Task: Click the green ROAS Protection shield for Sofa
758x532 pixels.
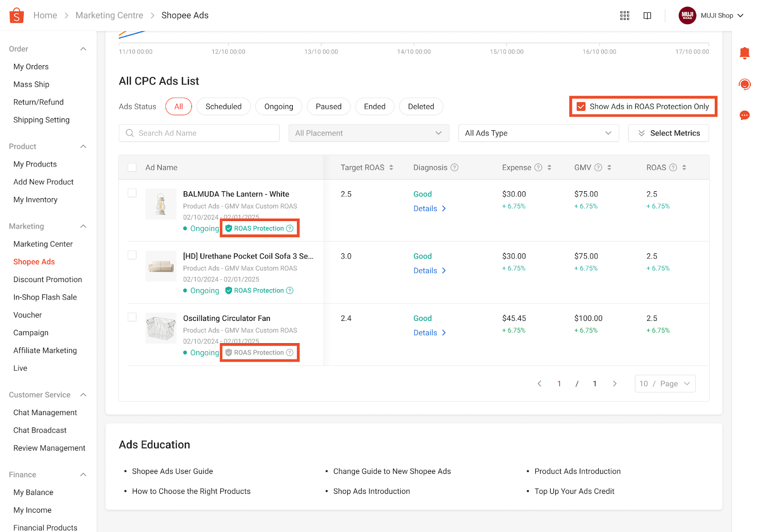Action: point(229,291)
